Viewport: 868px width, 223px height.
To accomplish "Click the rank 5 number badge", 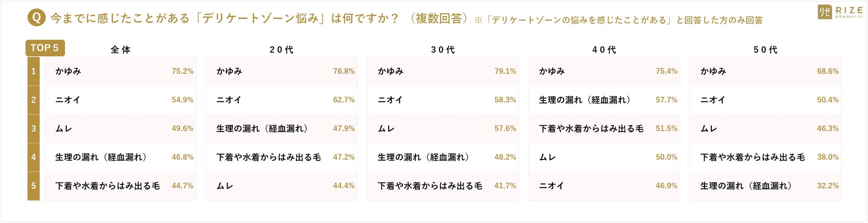I will pyautogui.click(x=33, y=186).
